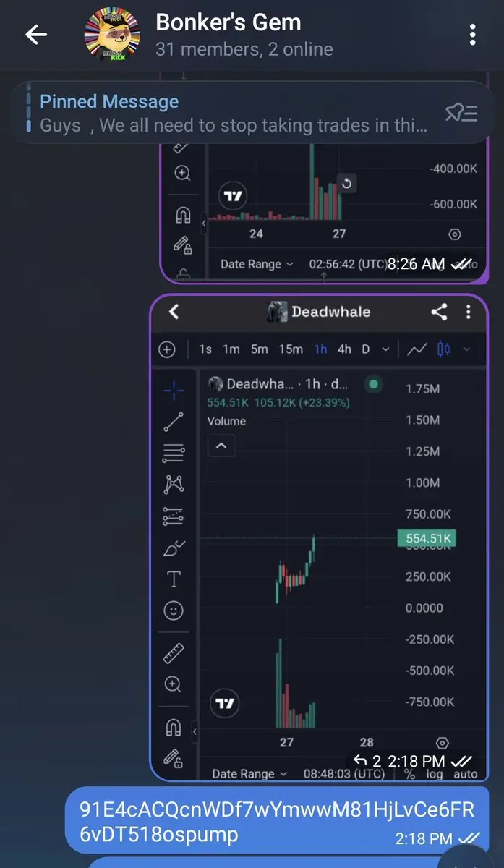
Task: Select the 1h timeframe
Action: (320, 349)
